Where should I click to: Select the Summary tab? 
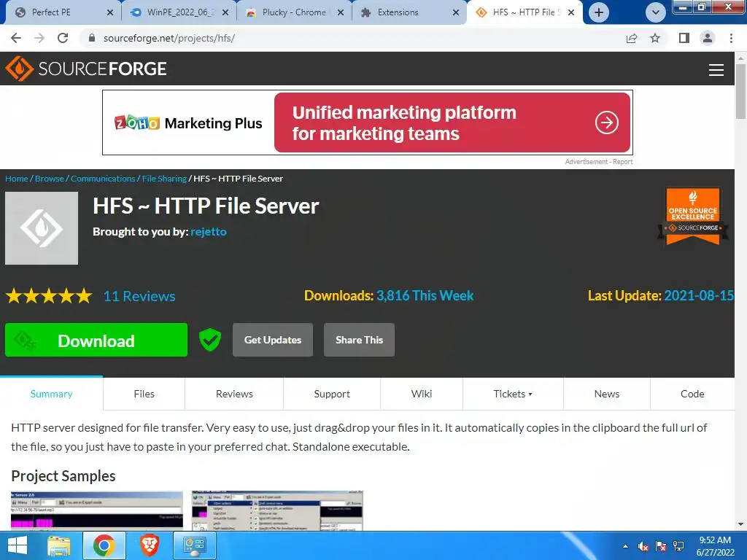tap(52, 394)
